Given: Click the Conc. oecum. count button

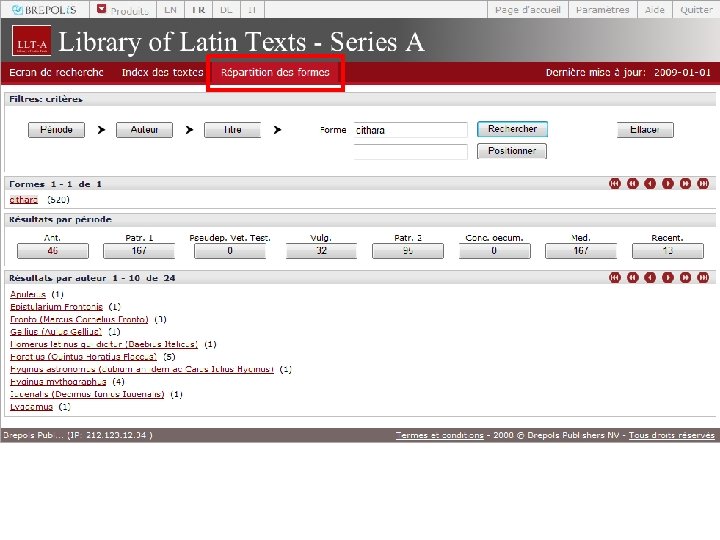Looking at the screenshot, I should [495, 251].
